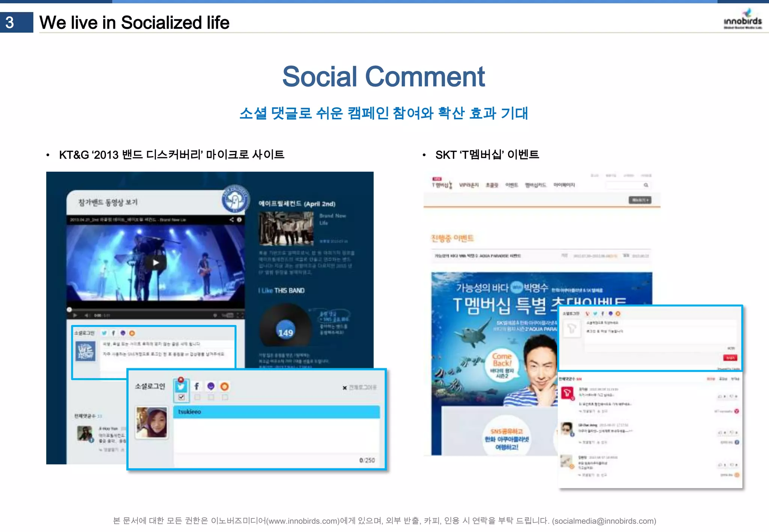Click the 참가밴드 동영상 보기 title
This screenshot has width=769, height=532.
pyautogui.click(x=108, y=203)
